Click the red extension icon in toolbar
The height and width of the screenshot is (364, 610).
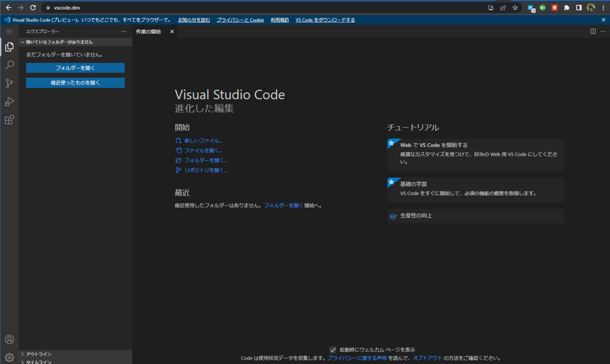[x=555, y=8]
